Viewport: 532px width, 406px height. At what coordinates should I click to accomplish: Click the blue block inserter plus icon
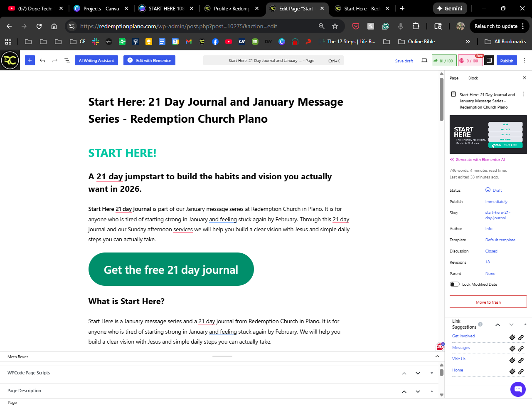pyautogui.click(x=30, y=60)
